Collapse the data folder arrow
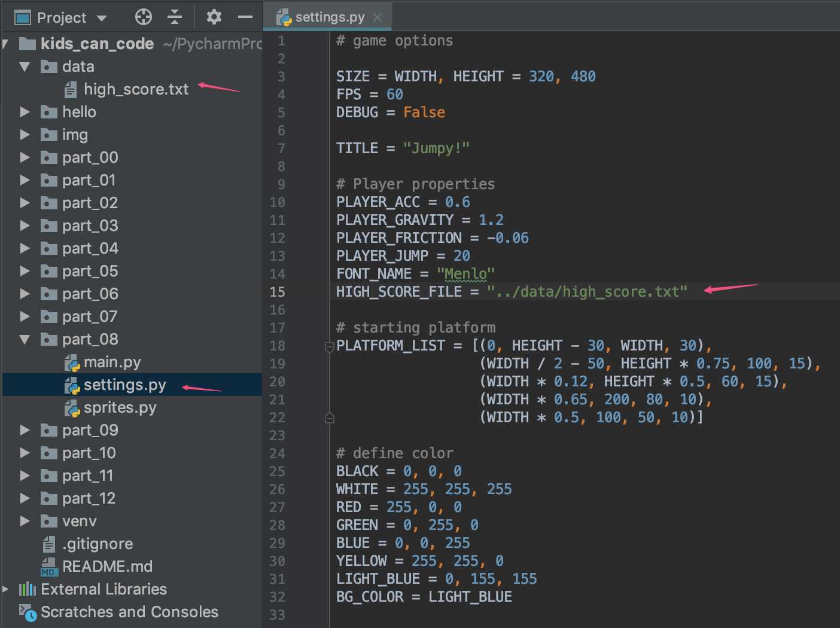 [25, 66]
